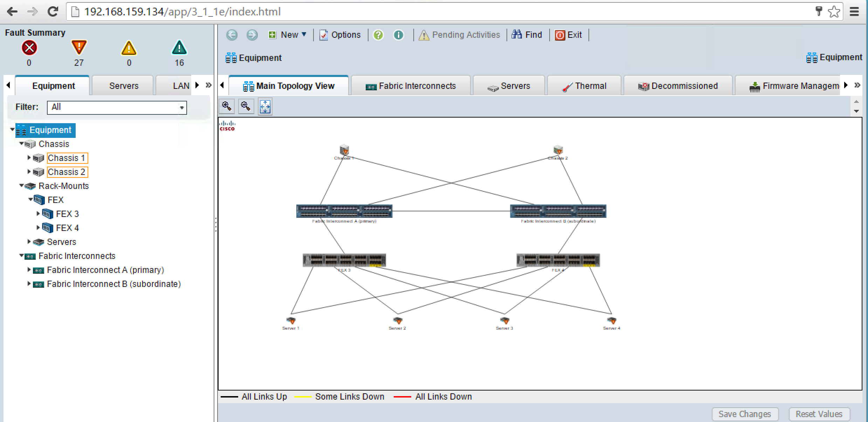Screen dimensions: 868x422
Task: Fit topology to window icon
Action: coord(265,106)
